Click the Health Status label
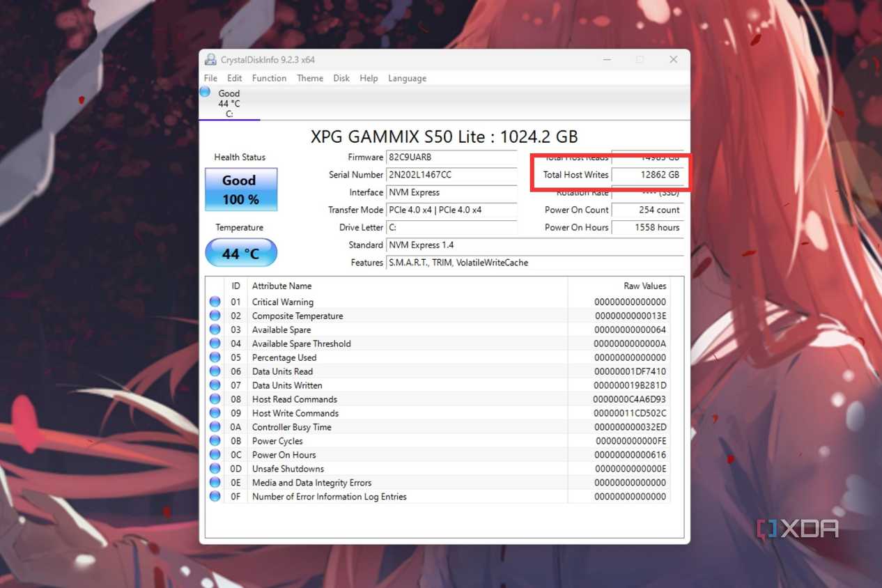 (240, 157)
